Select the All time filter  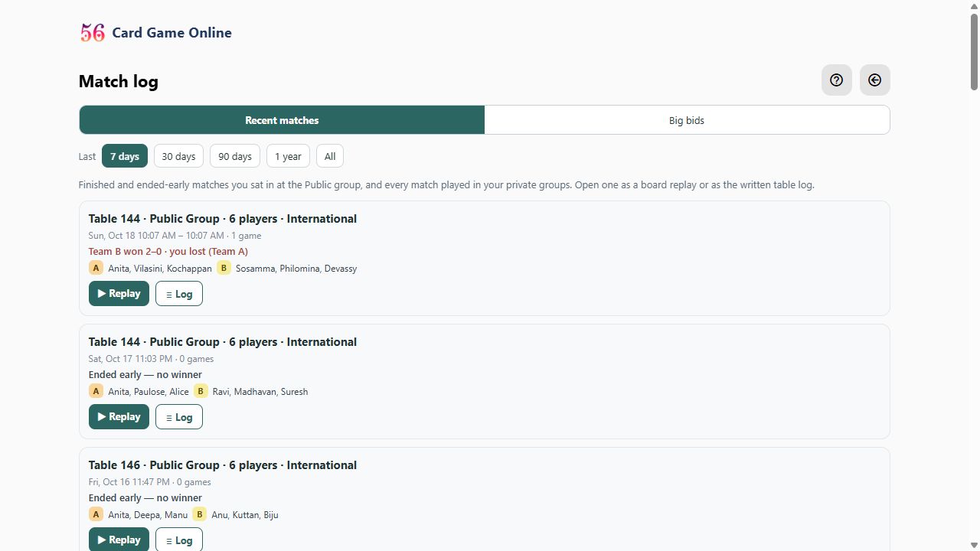(330, 156)
